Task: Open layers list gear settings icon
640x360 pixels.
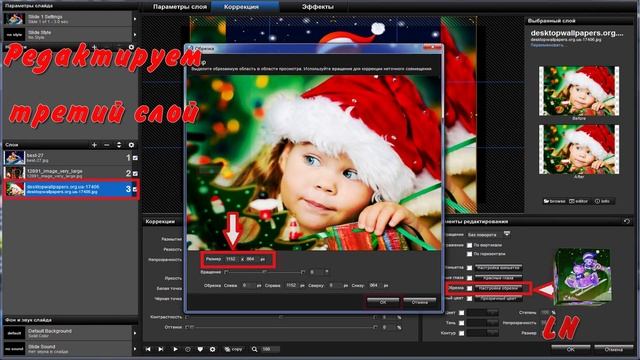Action: point(131,145)
